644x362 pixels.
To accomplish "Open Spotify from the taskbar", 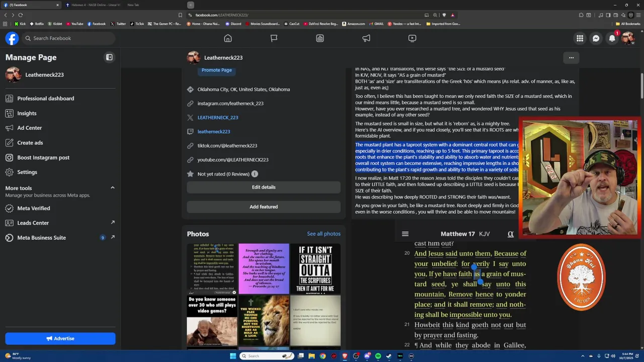I will pyautogui.click(x=378, y=356).
